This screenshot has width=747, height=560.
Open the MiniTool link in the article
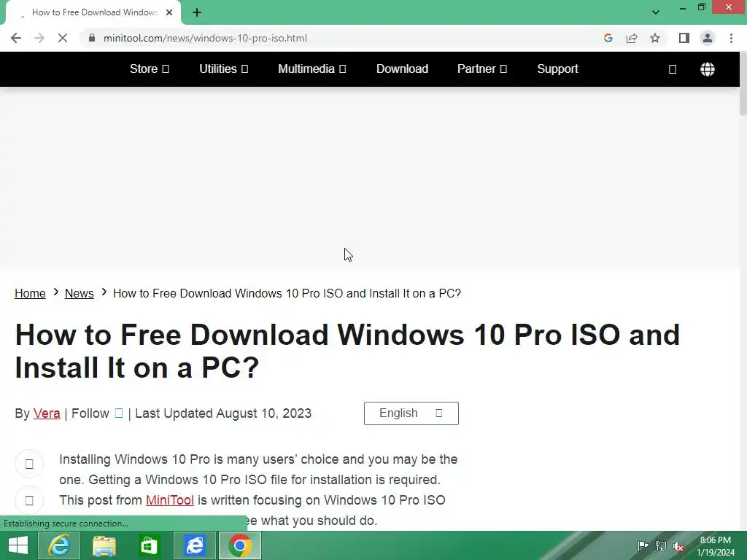pyautogui.click(x=169, y=500)
